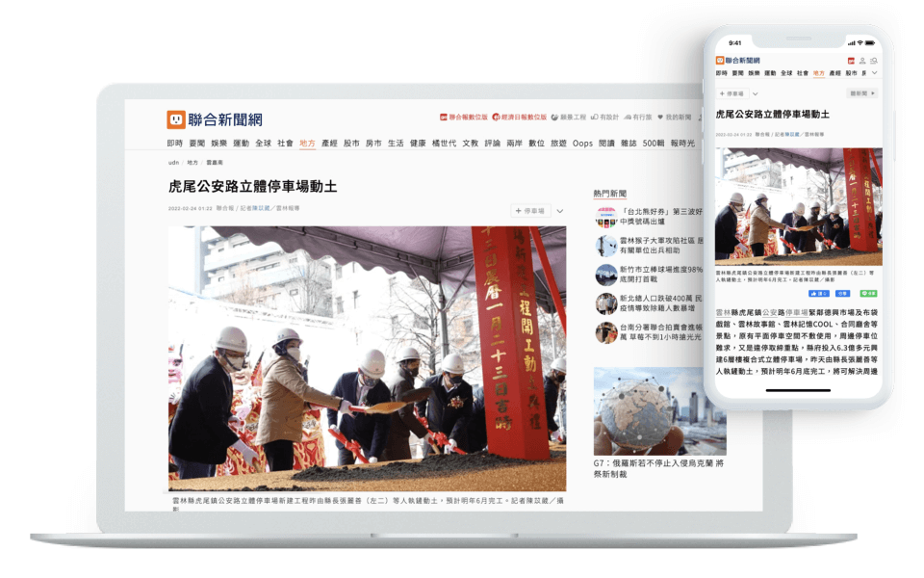The height and width of the screenshot is (578, 924).
Task: Select 閱讀 tab in laptop navigation
Action: coord(606,144)
